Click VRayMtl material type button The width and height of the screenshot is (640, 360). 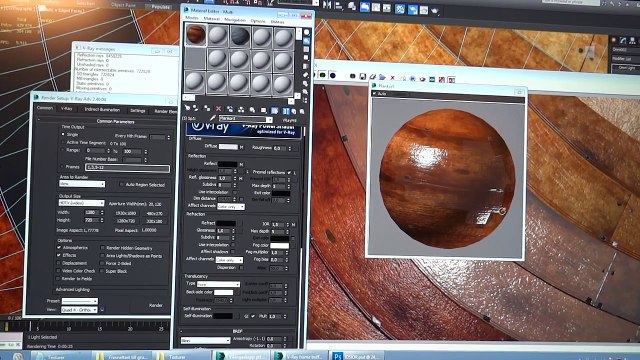click(x=289, y=120)
